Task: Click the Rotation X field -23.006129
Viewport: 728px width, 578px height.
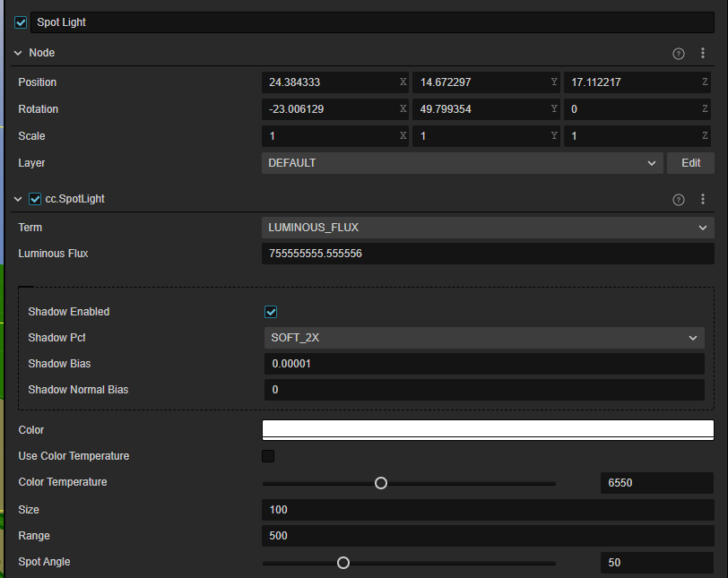Action: tap(334, 109)
